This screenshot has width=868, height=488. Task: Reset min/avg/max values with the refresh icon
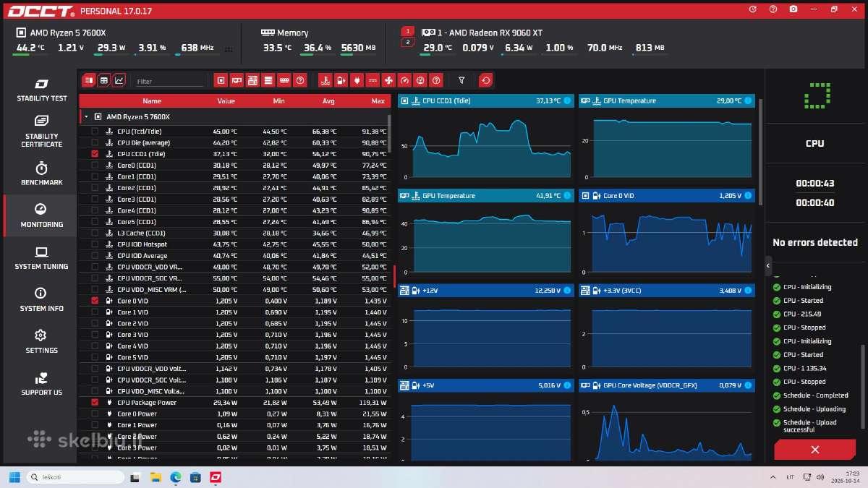pos(485,80)
